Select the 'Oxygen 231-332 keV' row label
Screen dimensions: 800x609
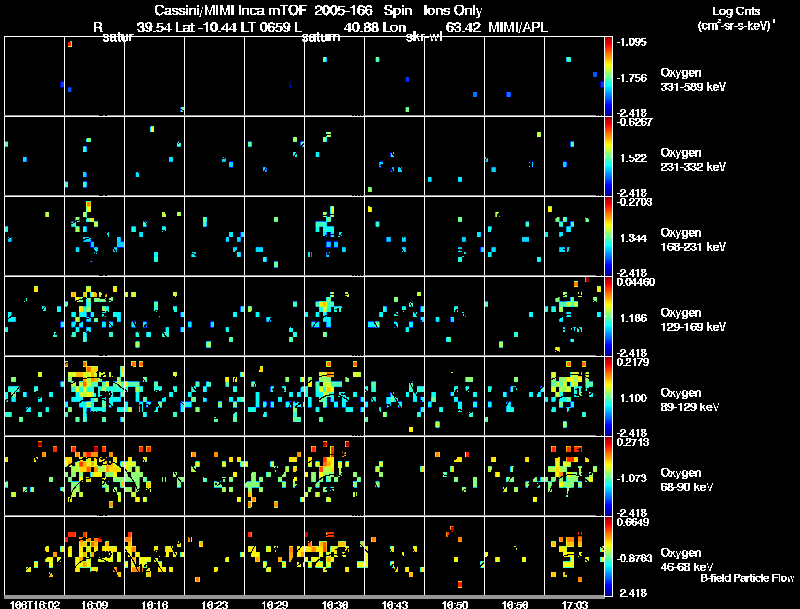[693, 160]
